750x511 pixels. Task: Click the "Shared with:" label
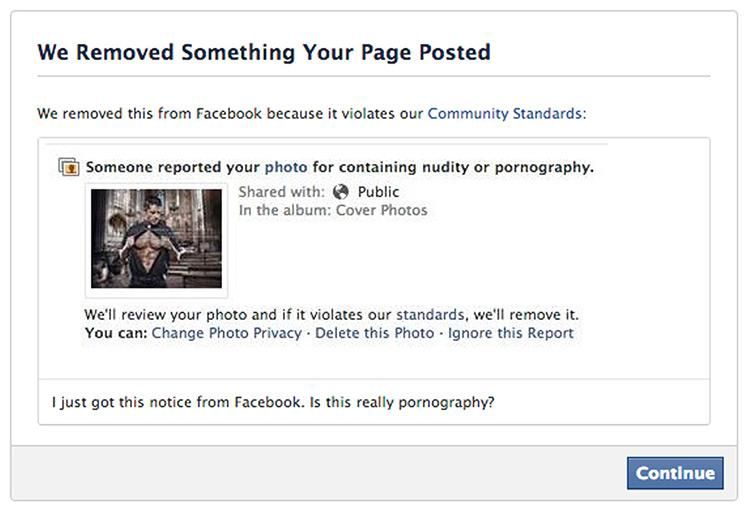pos(282,192)
